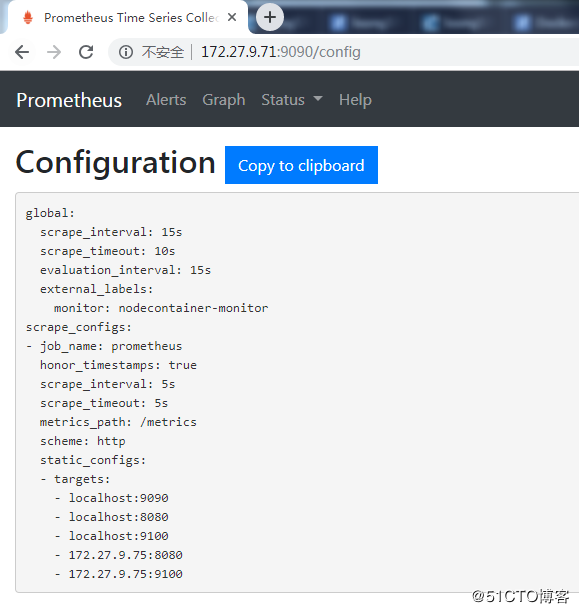The image size is (579, 613).
Task: Open the Status menu
Action: (292, 100)
